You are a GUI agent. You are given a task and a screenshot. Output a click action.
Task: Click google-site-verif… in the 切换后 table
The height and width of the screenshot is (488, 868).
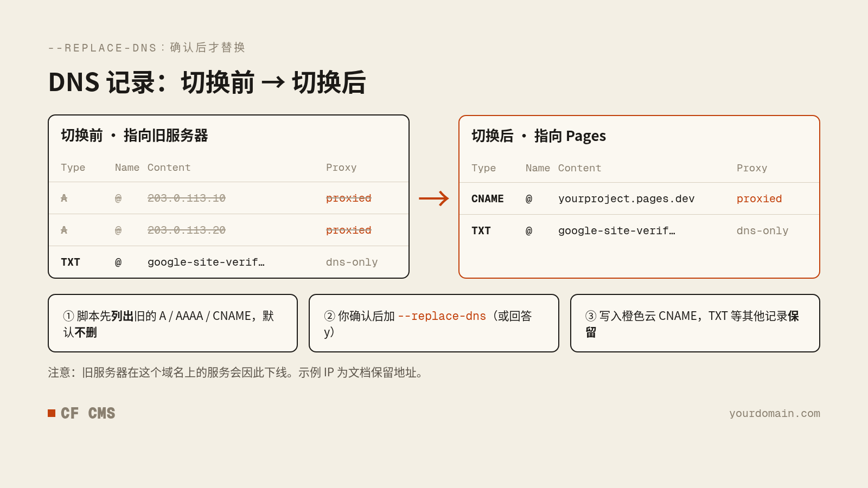click(x=617, y=231)
